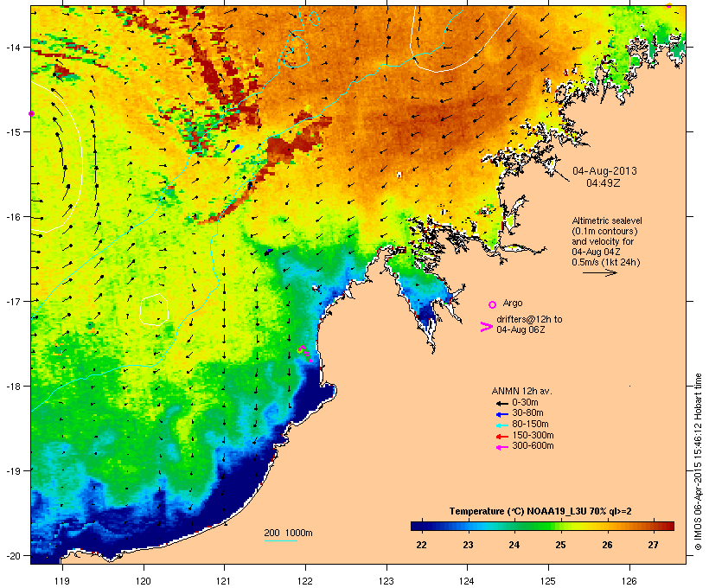Click the cyan 200 1000m depth contour line sample
The image size is (709, 588).
[x=281, y=541]
